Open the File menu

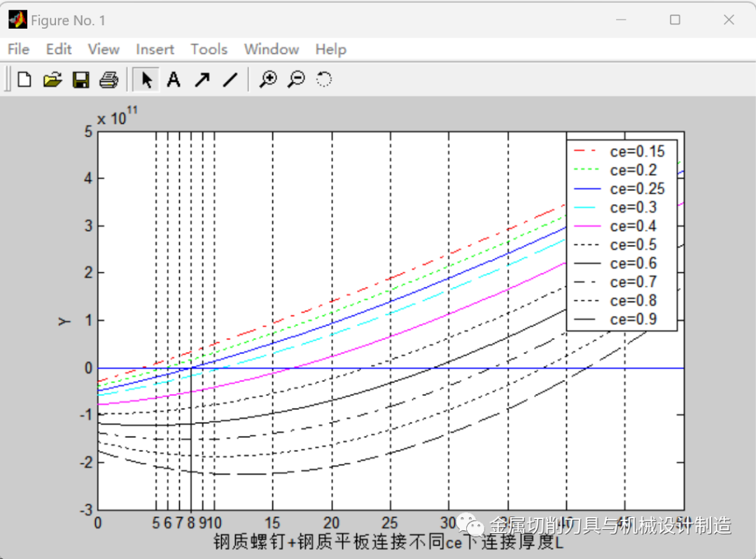click(18, 49)
